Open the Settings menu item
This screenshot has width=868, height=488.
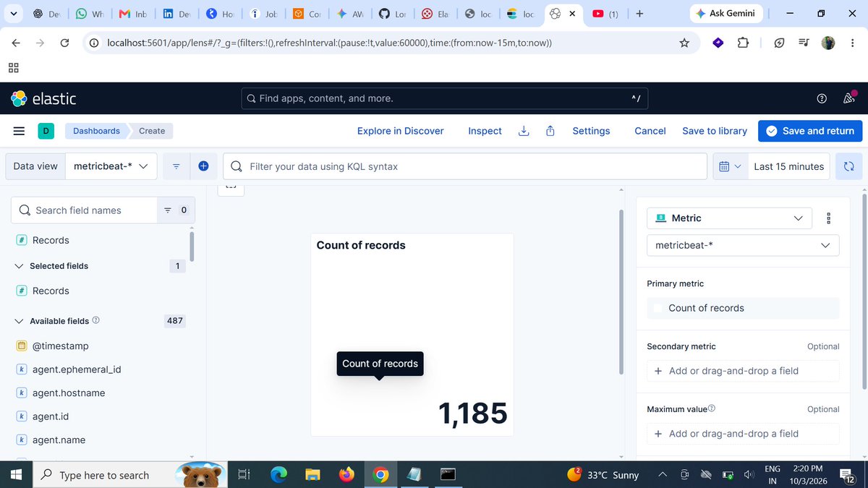(x=591, y=131)
